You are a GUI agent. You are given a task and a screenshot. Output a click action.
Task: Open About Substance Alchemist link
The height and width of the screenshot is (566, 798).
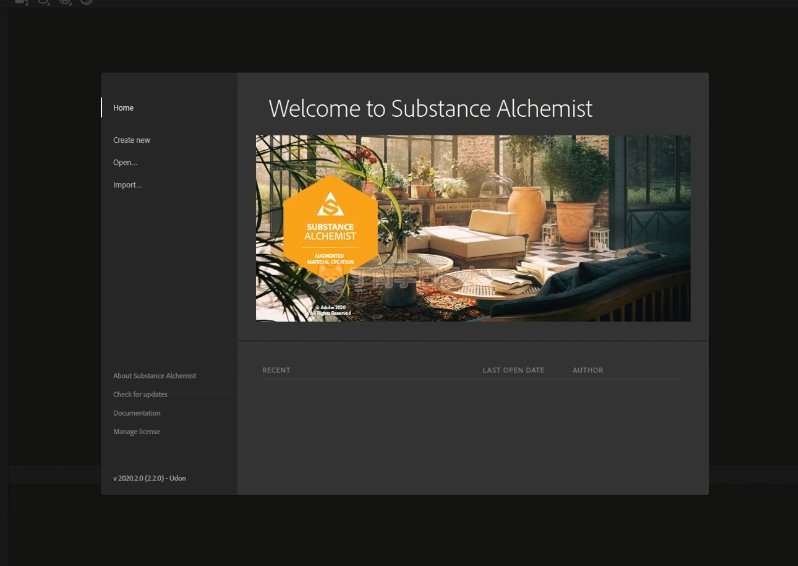[154, 376]
